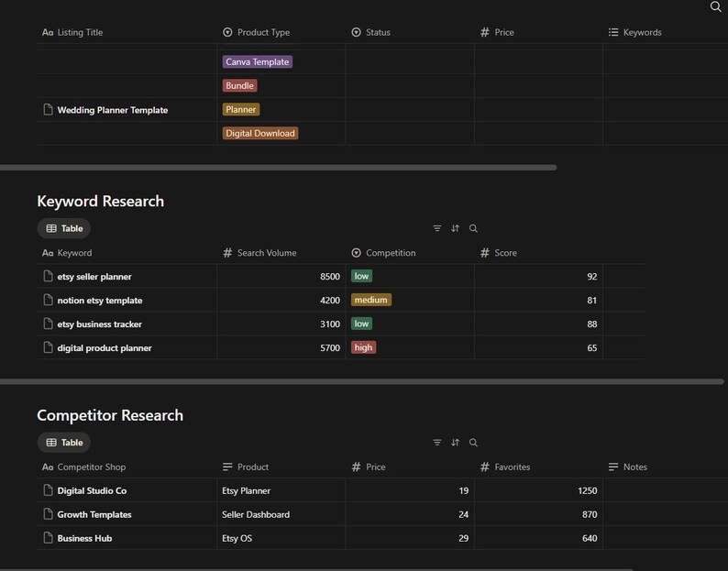Image resolution: width=728 pixels, height=571 pixels.
Task: Click the score cell 92
Action: pyautogui.click(x=538, y=276)
